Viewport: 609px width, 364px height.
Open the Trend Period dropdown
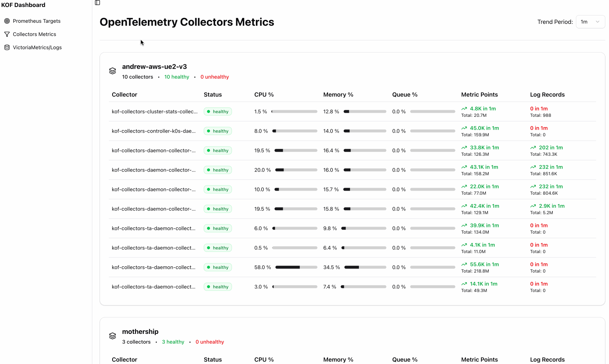tap(590, 22)
